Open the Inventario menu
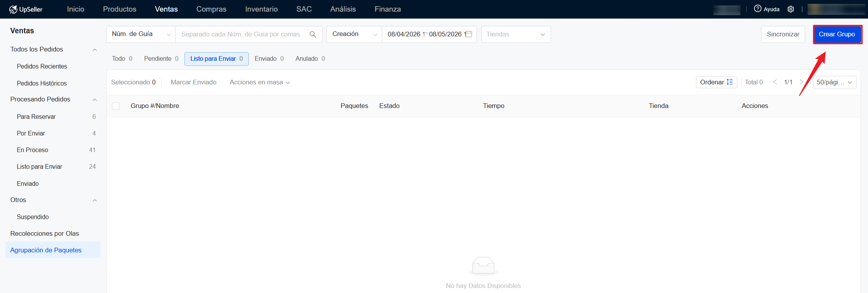This screenshot has width=868, height=293. click(262, 9)
